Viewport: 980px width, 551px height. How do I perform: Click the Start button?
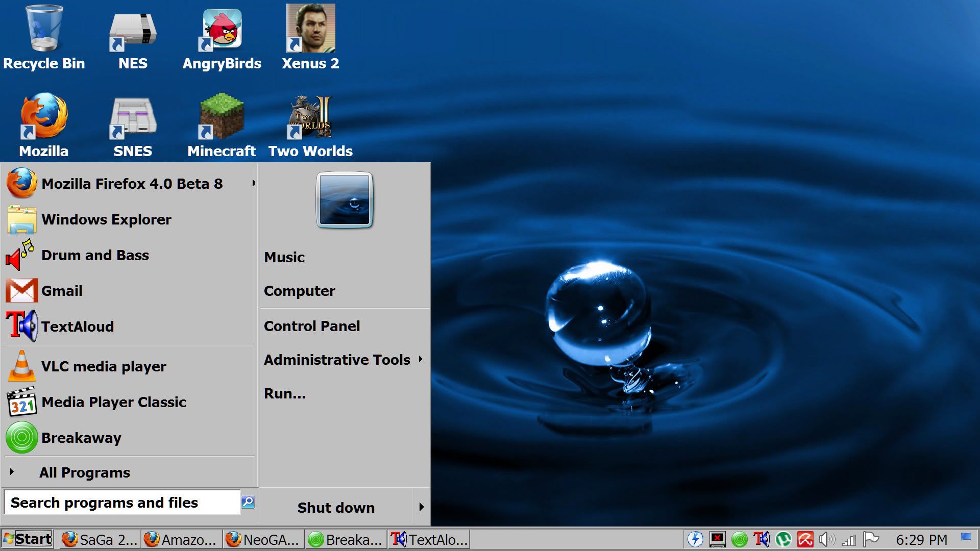27,539
